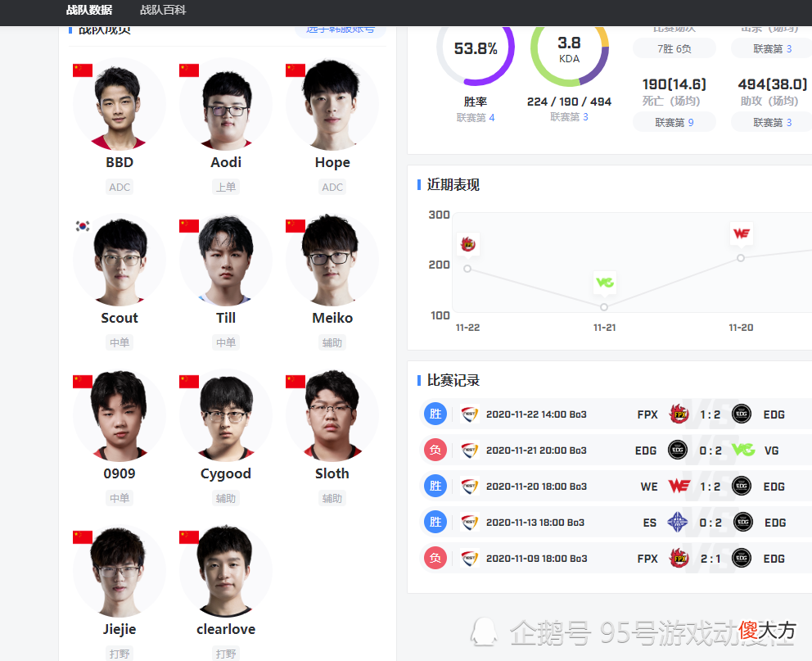Click the ES team logo in match records
812x661 pixels.
pos(678,523)
